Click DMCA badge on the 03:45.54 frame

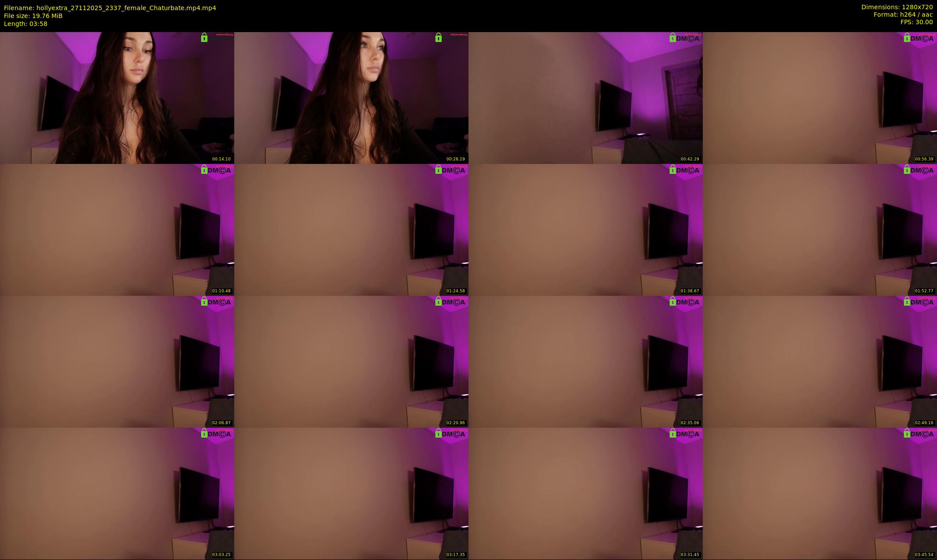point(919,434)
